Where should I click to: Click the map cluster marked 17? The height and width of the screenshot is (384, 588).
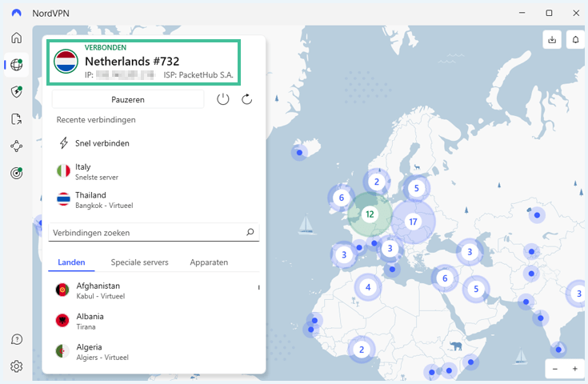click(414, 222)
